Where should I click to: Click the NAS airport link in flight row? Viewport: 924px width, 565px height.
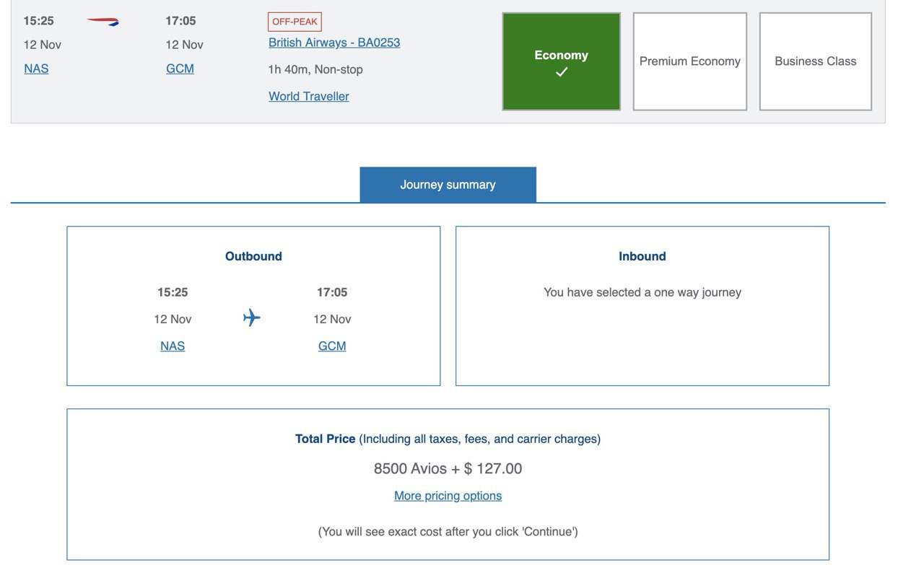coord(36,69)
